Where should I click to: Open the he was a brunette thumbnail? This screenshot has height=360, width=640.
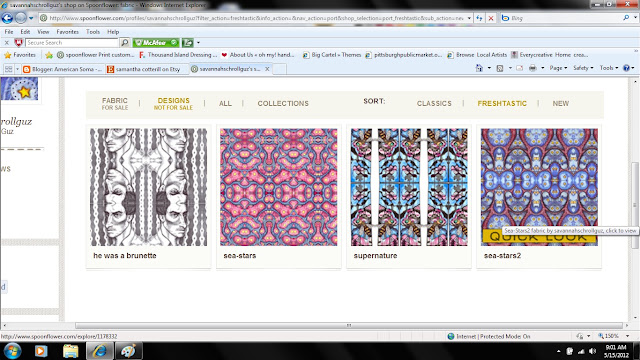pyautogui.click(x=149, y=187)
